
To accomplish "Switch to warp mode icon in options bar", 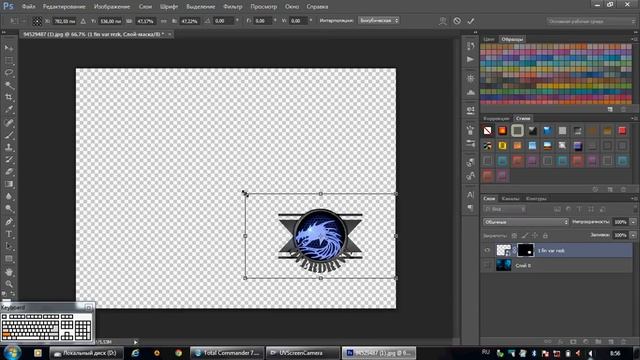I will 442,21.
